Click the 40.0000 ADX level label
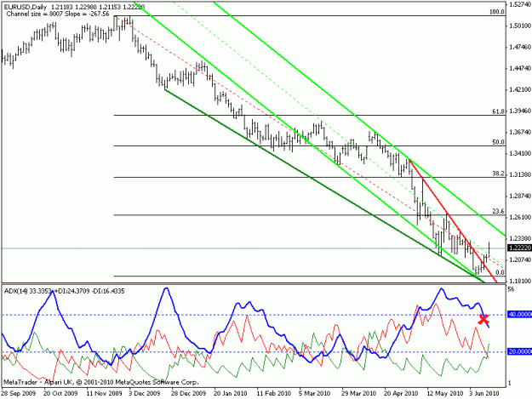This screenshot has height=399, width=532. pyautogui.click(x=520, y=315)
